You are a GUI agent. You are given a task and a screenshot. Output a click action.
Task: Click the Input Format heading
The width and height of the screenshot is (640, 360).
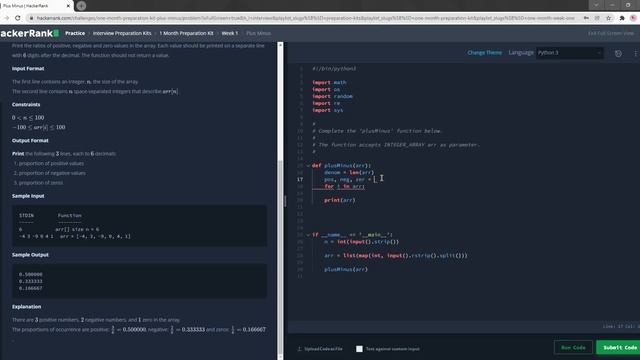point(28,69)
